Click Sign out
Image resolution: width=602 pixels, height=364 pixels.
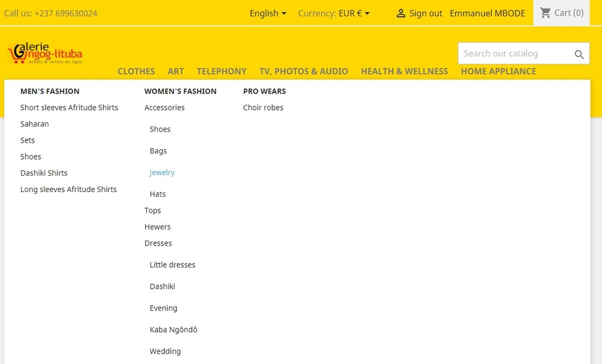(x=424, y=13)
